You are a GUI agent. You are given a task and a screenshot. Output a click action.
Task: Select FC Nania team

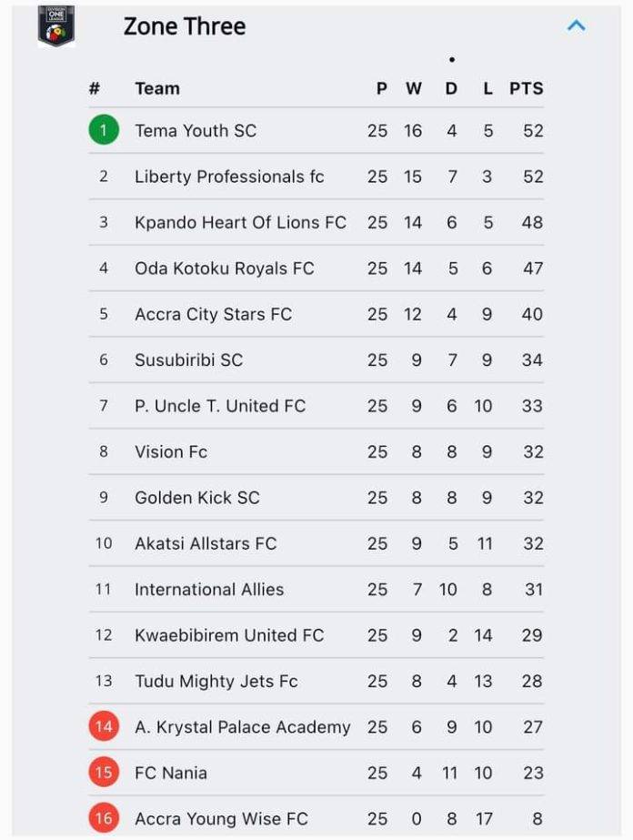pyautogui.click(x=171, y=773)
